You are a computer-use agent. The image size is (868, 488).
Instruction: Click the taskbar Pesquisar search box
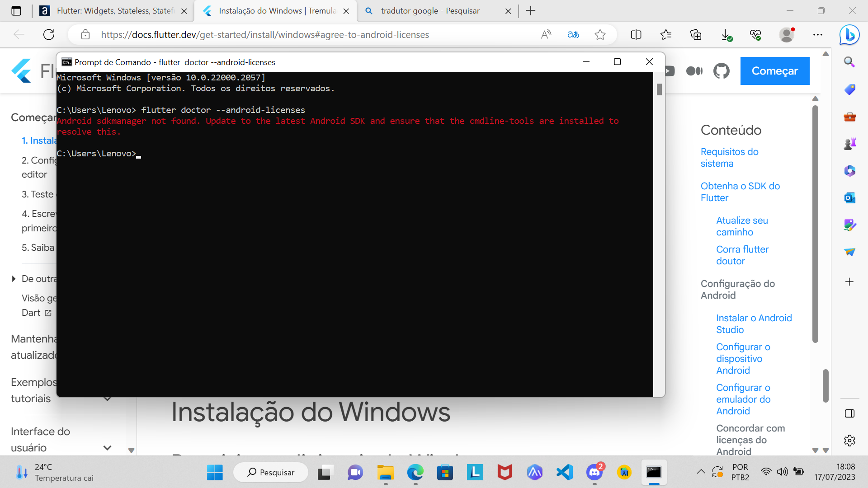point(271,473)
